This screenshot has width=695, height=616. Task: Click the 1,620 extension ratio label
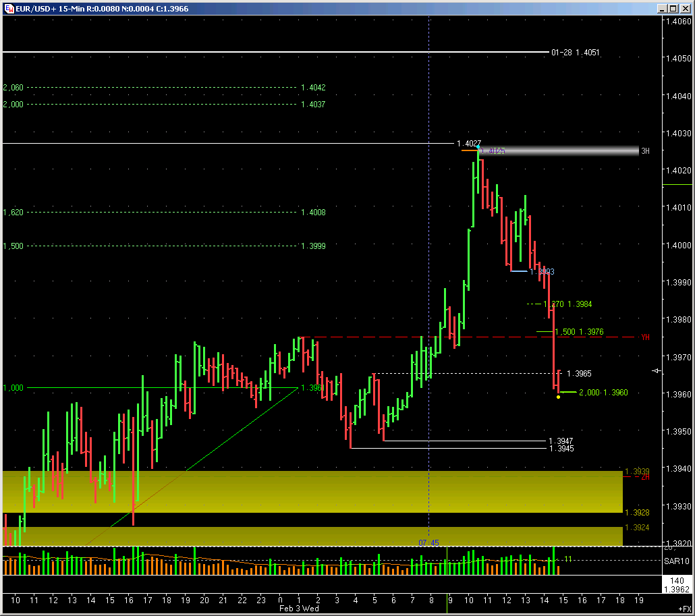(x=13, y=213)
